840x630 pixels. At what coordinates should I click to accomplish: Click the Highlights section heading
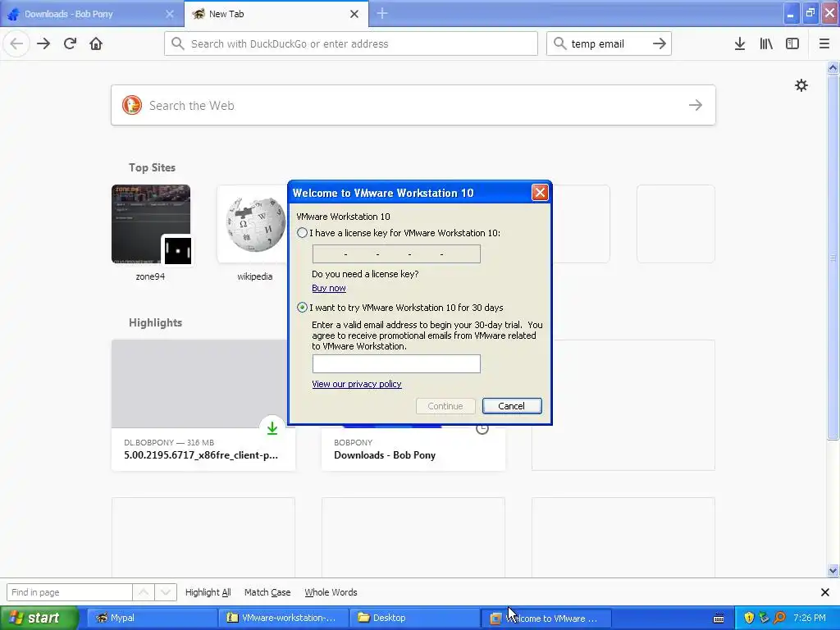155,322
